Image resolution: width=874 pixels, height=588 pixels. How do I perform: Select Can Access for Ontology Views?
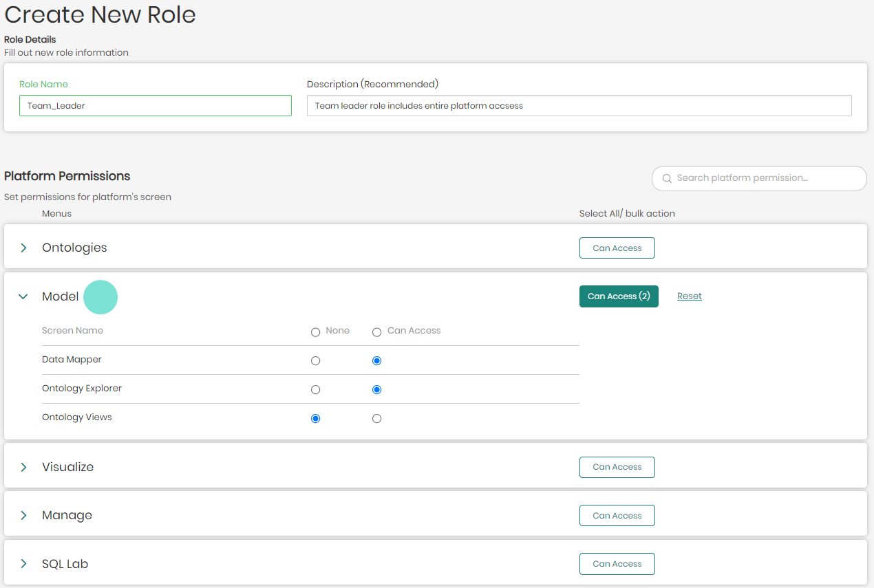coord(376,419)
